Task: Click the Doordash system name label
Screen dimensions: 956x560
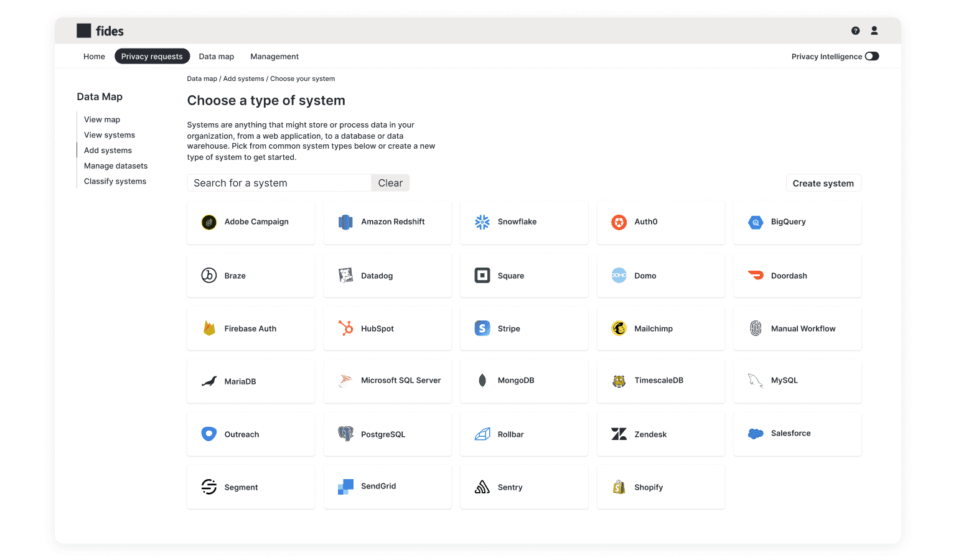Action: [x=789, y=276]
